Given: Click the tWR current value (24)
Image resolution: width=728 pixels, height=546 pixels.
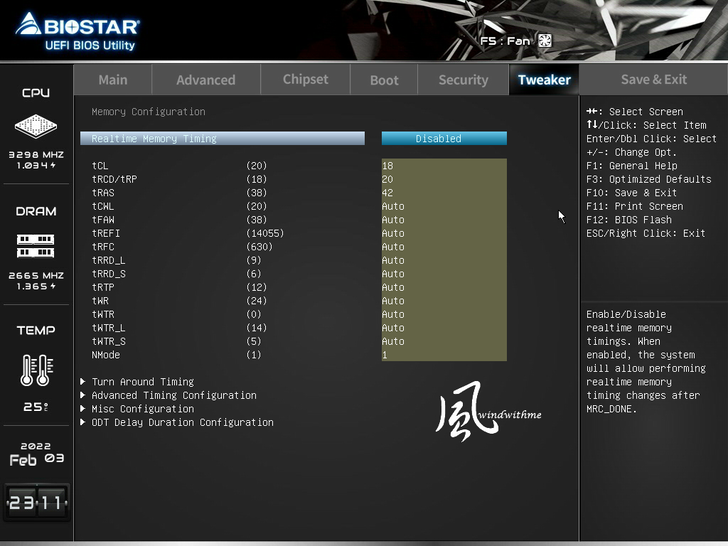Looking at the screenshot, I should 256,300.
